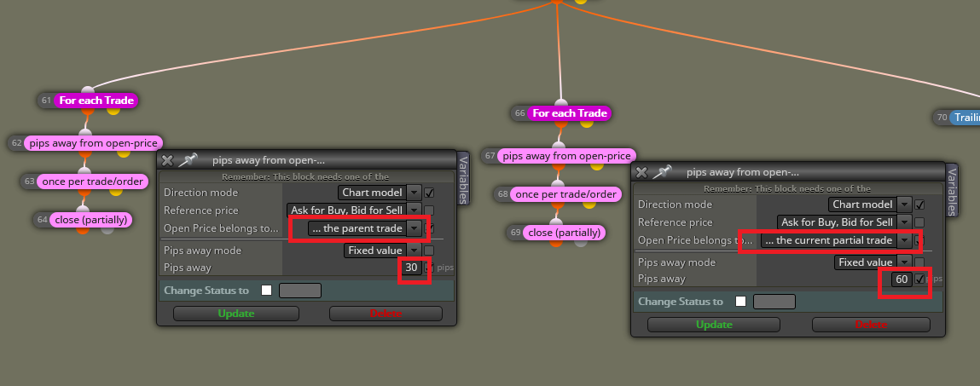Click gray output dot of block 69

click(x=581, y=242)
